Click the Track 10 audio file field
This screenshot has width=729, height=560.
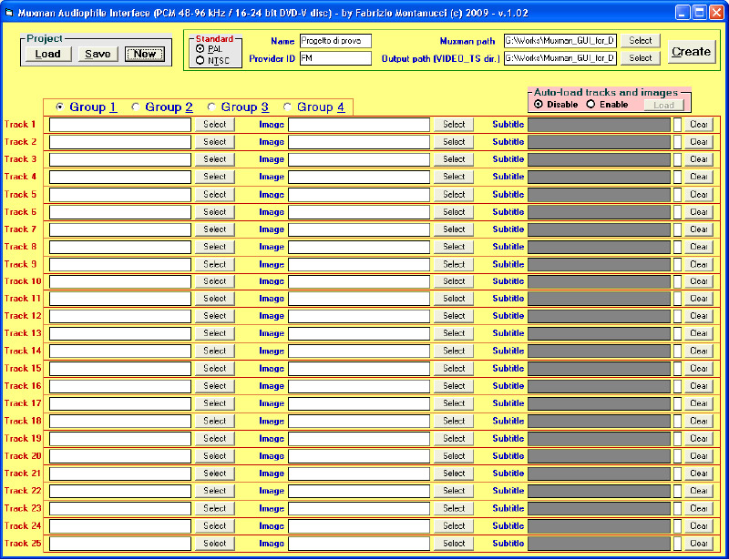click(119, 281)
